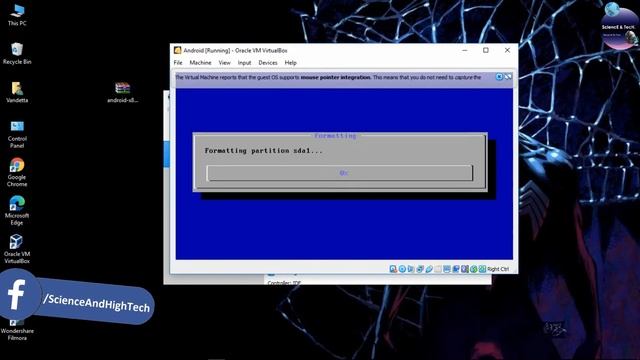Click the don't-show-again icon on notification bar
640x360 pixels.
tap(508, 77)
